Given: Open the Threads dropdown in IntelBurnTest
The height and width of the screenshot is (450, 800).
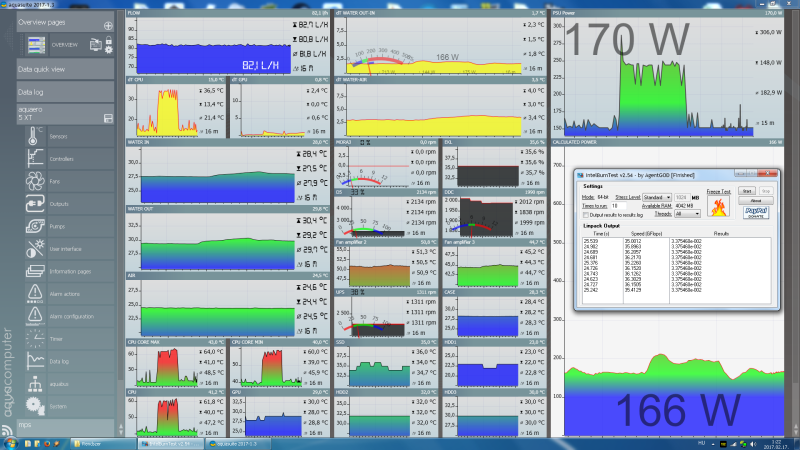Looking at the screenshot, I should tap(687, 214).
